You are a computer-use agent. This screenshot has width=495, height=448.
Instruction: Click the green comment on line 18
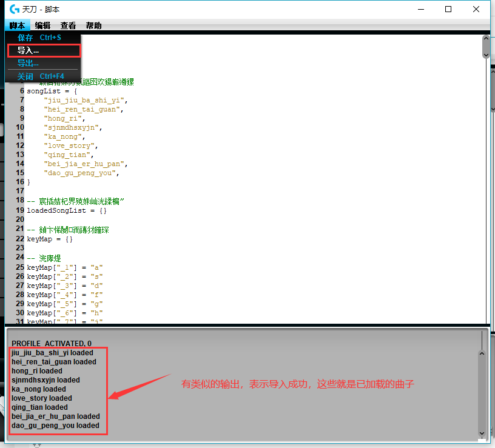pos(75,201)
